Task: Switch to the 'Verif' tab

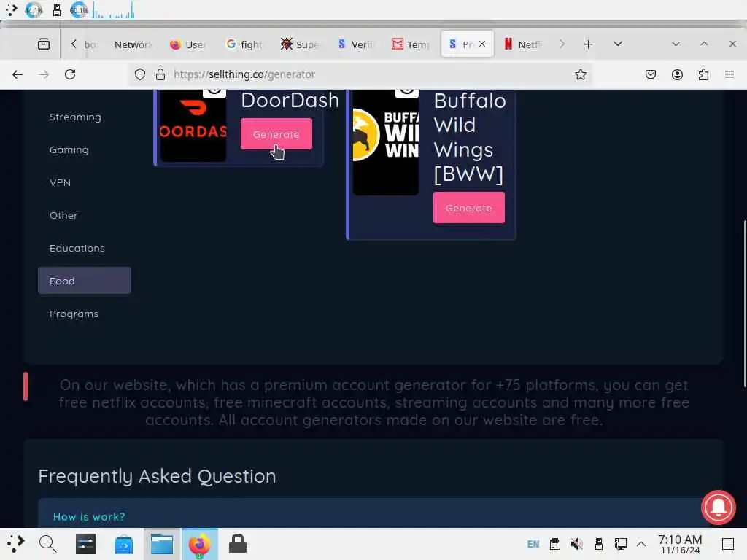Action: [355, 44]
